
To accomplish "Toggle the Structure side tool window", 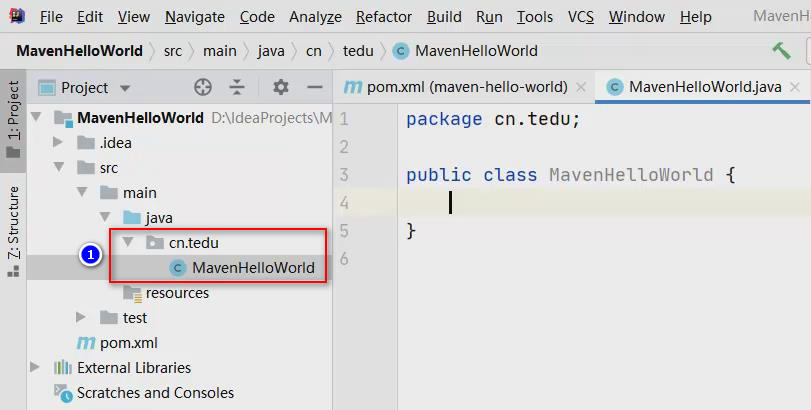I will [13, 232].
